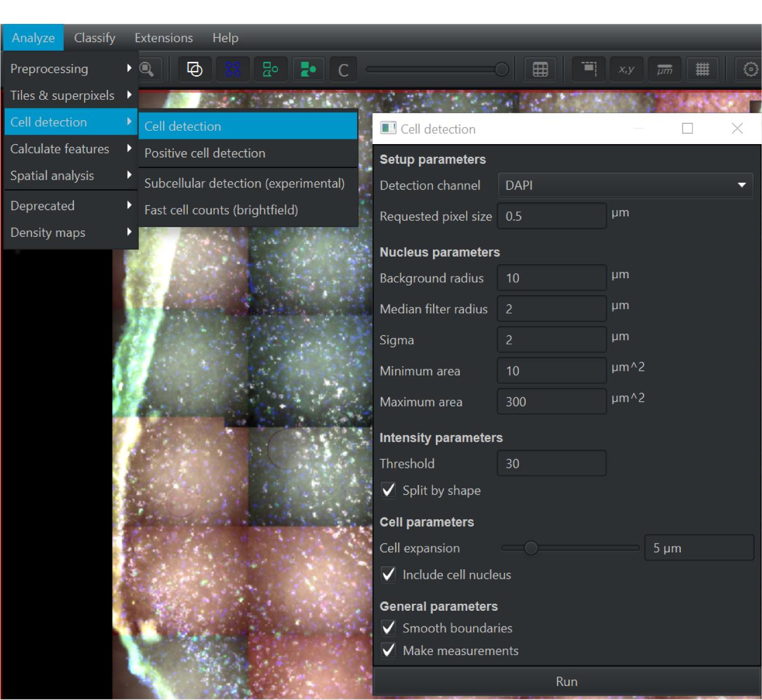Open the Detection channel DAPI dropdown
Image resolution: width=762 pixels, height=700 pixels.
tap(625, 185)
